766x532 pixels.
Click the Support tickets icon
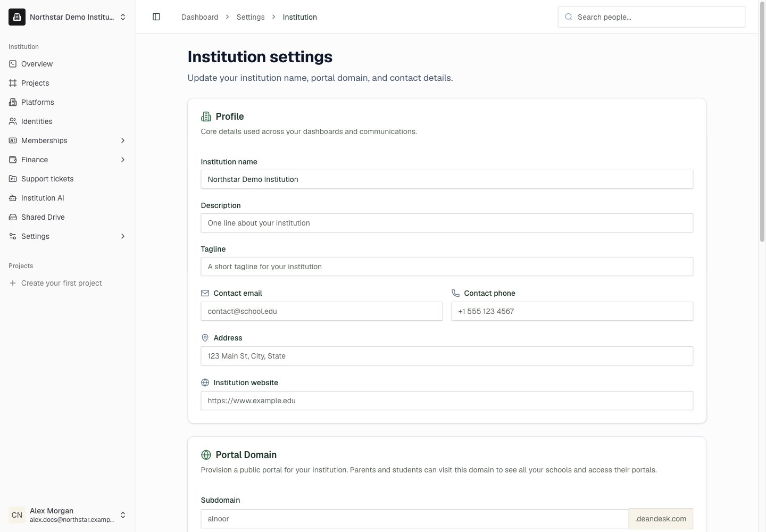point(13,179)
